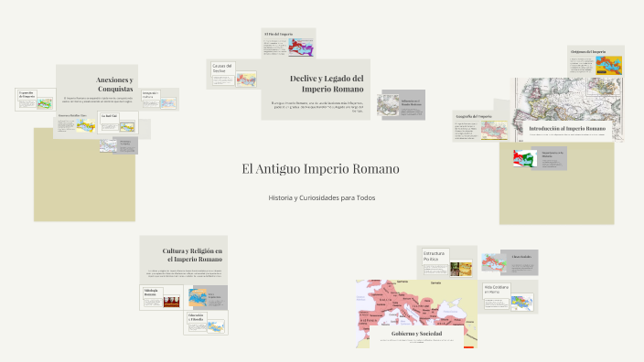Click the map image in 'Geografía del Imperio'
This screenshot has width=644, height=362.
[494, 131]
